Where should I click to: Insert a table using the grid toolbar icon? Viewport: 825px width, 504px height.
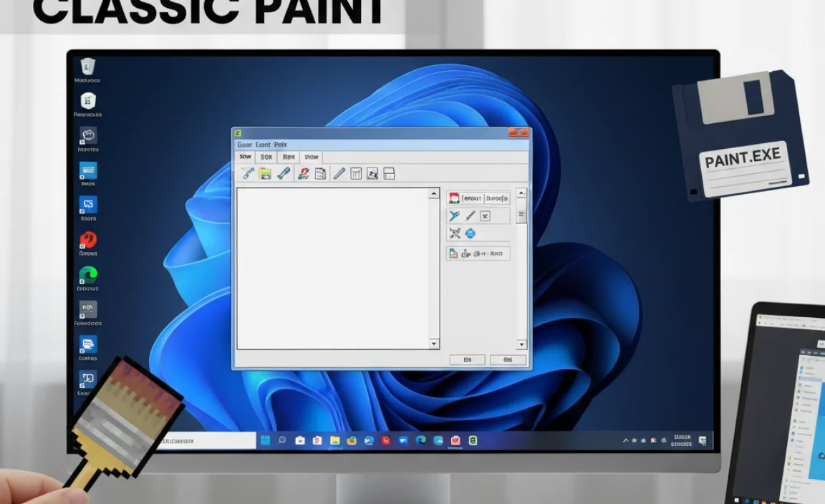355,173
